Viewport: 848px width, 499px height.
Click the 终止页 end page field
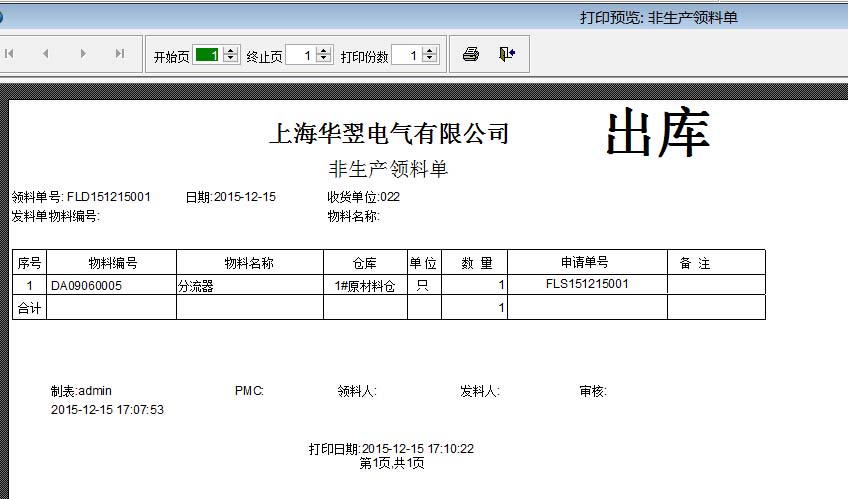click(300, 56)
